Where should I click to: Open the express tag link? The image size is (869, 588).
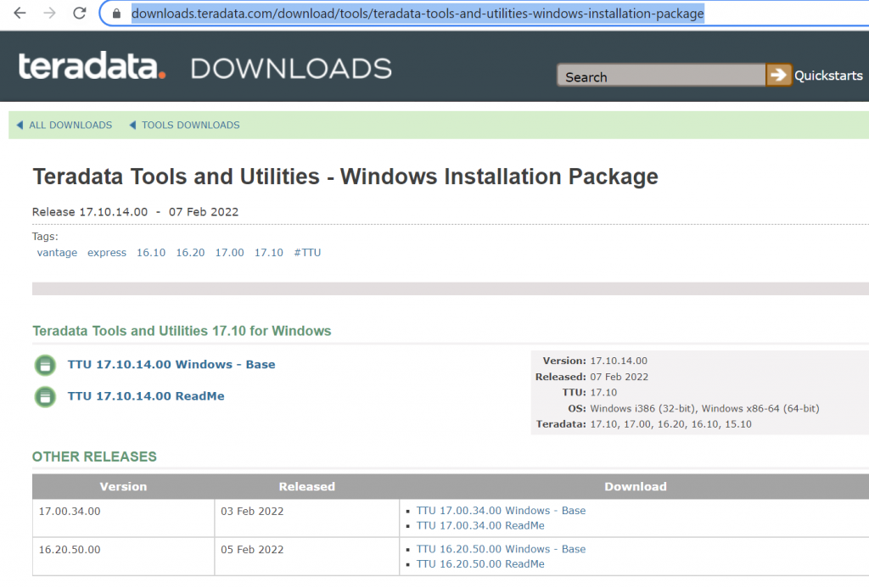coord(107,252)
